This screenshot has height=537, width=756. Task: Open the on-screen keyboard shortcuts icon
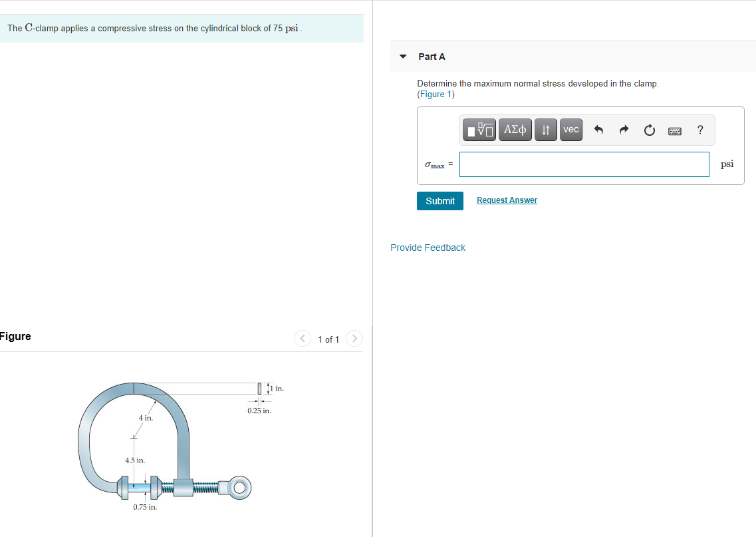(674, 130)
